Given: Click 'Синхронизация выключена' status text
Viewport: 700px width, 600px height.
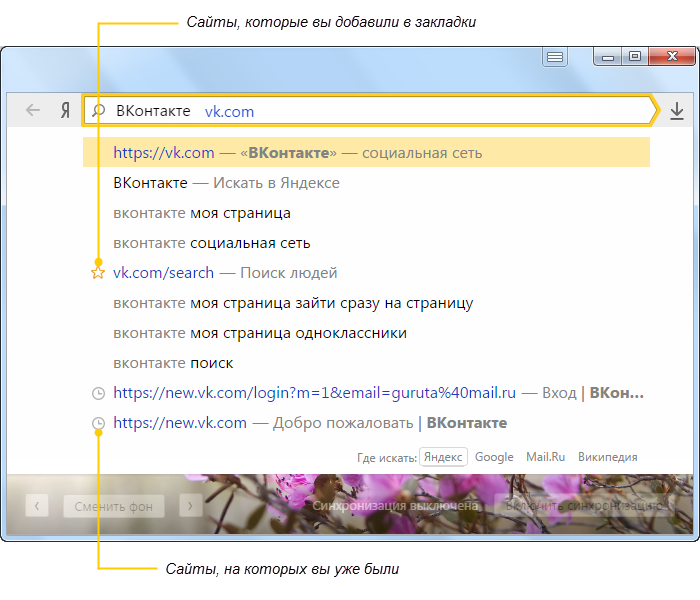Looking at the screenshot, I should 395,506.
